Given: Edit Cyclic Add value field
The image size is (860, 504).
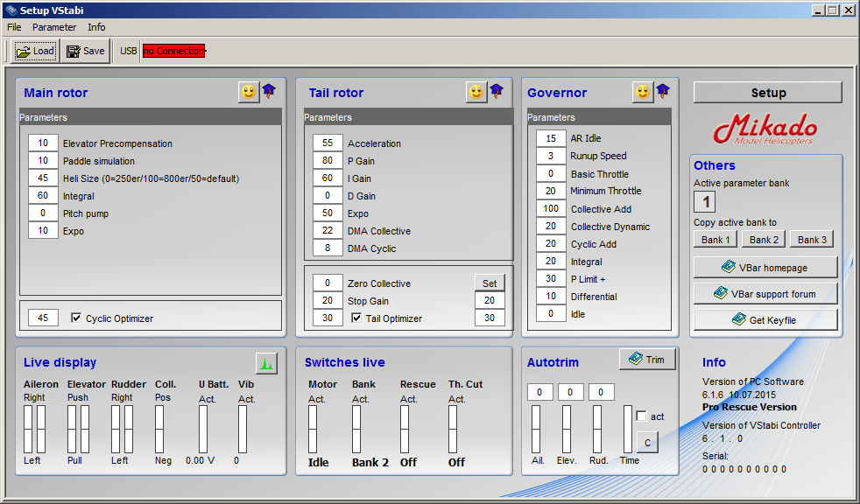Looking at the screenshot, I should [x=551, y=244].
